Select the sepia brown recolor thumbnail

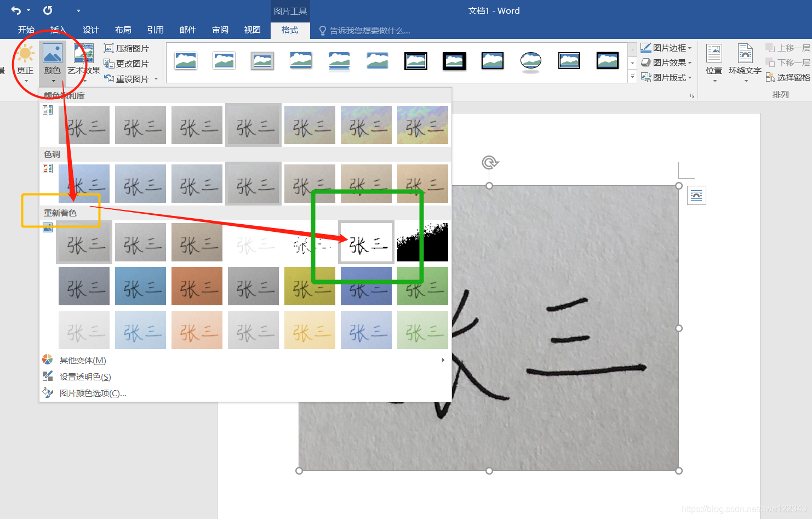point(197,242)
